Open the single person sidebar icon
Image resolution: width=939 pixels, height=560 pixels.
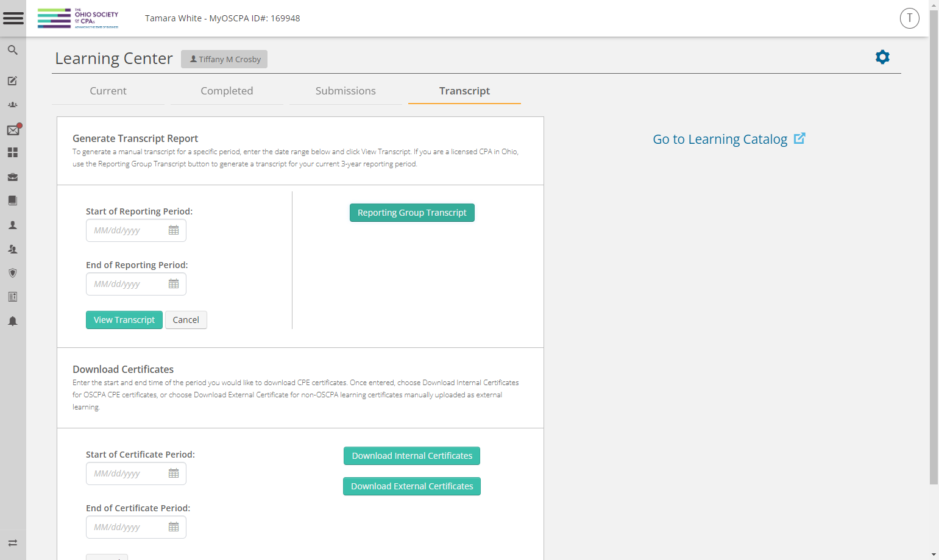click(12, 225)
